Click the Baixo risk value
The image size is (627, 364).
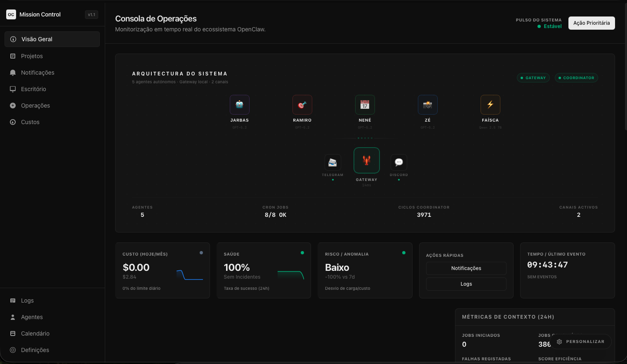tap(337, 268)
